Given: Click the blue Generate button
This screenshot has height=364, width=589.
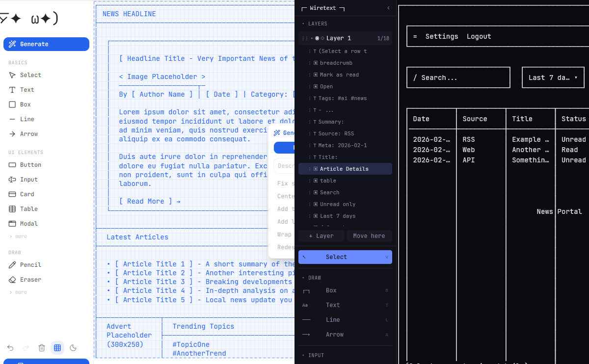Looking at the screenshot, I should tap(46, 44).
